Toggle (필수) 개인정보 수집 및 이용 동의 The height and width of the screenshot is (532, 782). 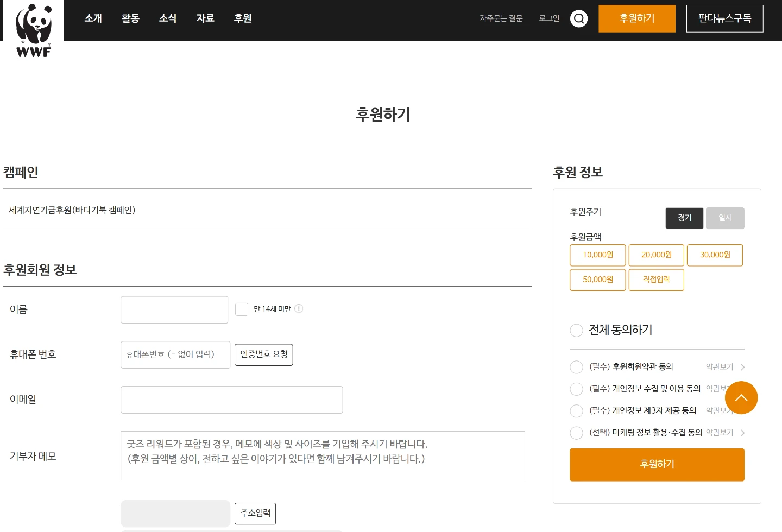click(x=576, y=389)
